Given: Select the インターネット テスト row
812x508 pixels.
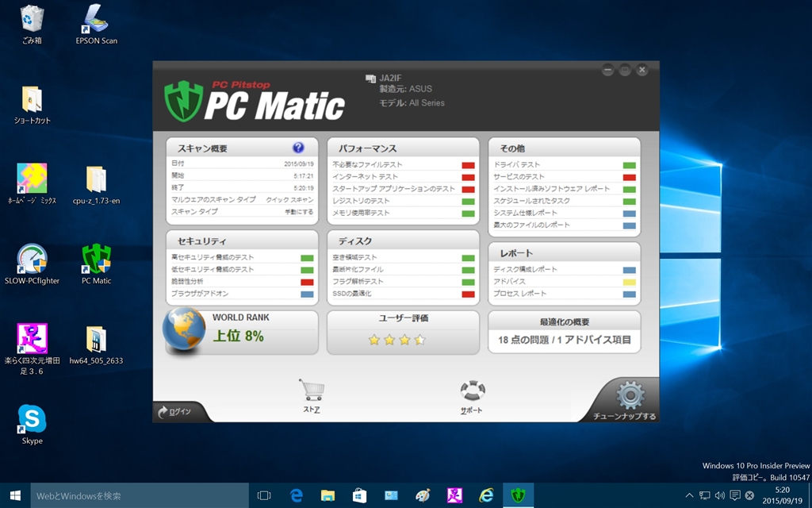Looking at the screenshot, I should click(404, 177).
